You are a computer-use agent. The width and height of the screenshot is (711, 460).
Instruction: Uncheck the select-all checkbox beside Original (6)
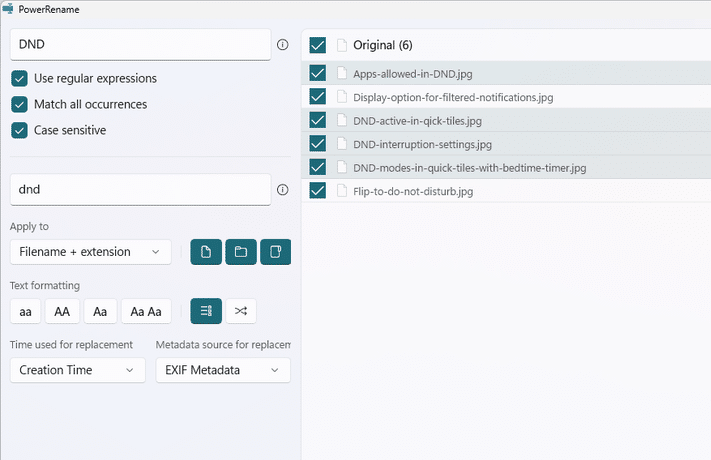point(317,45)
